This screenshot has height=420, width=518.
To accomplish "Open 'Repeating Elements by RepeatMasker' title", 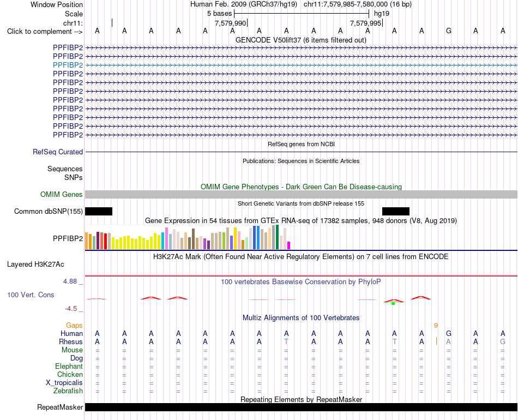I will click(301, 399).
